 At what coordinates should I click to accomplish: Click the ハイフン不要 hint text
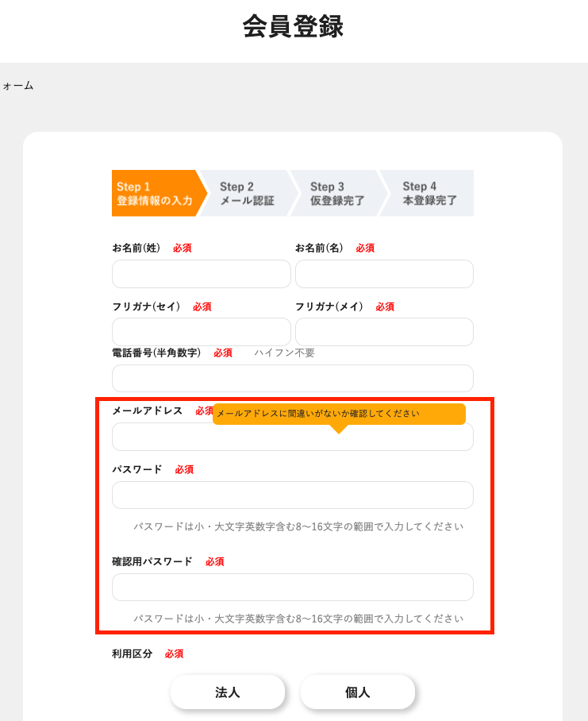click(284, 353)
